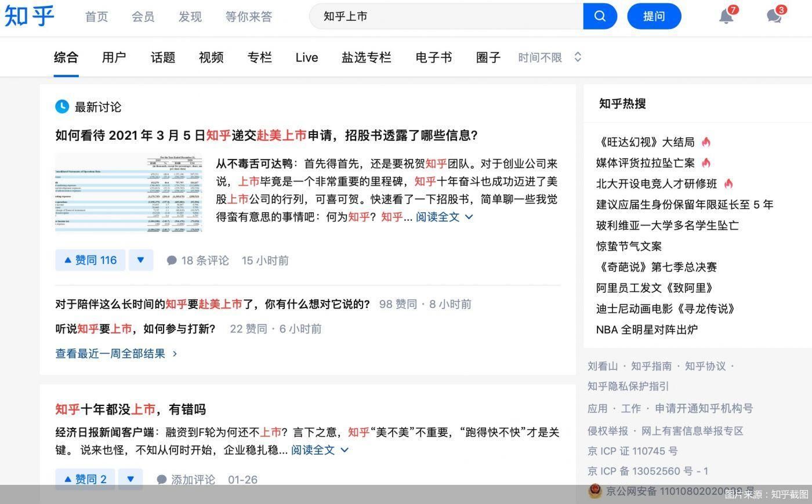This screenshot has height=504, width=812.
Task: Open 知乎指南 footer link
Action: 651,366
